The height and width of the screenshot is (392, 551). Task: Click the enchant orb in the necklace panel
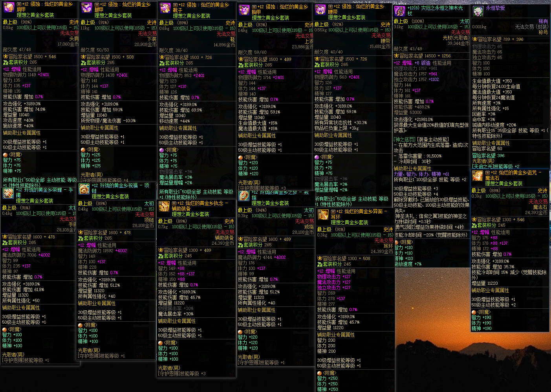click(80, 325)
